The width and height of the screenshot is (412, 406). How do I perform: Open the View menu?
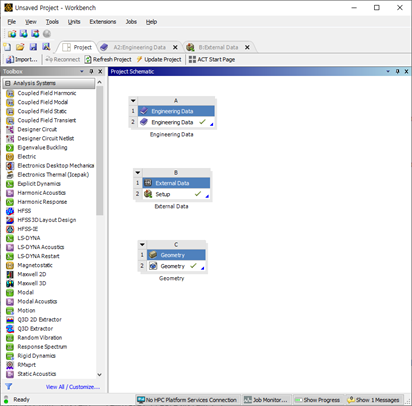[x=31, y=22]
